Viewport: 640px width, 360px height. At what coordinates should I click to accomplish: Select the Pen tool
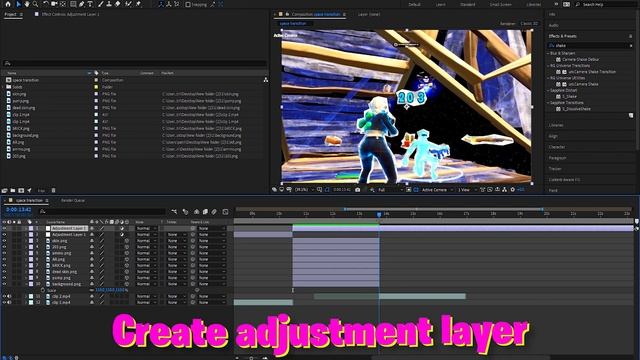[x=82, y=4]
